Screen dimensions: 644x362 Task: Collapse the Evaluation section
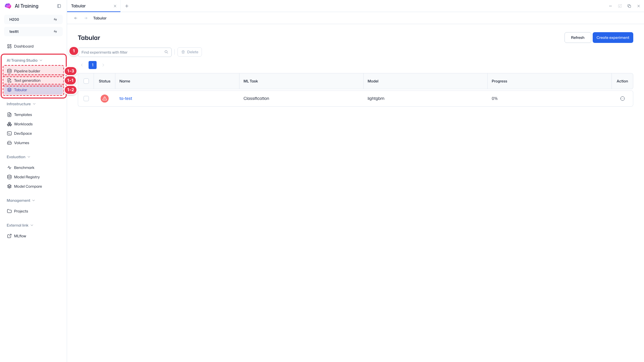(18, 157)
